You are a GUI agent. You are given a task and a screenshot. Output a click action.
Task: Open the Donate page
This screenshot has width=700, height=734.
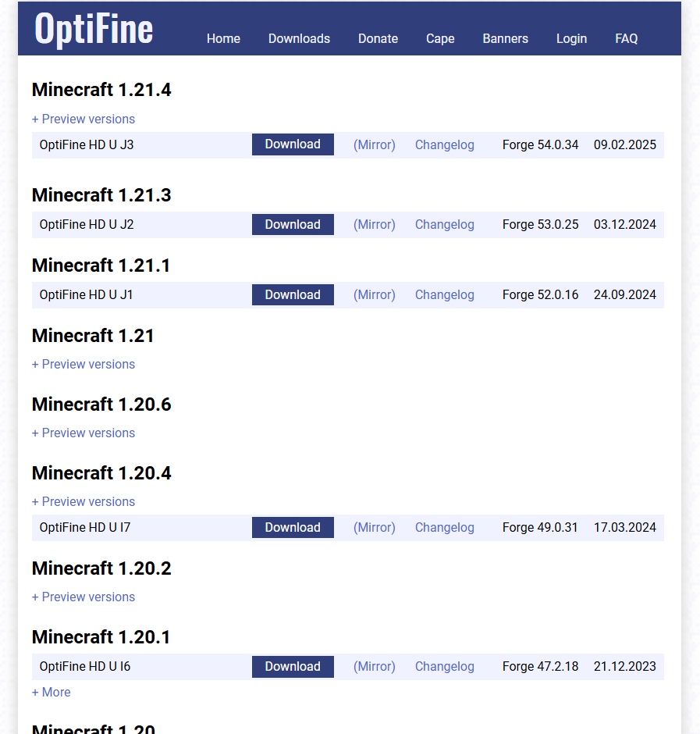coord(378,38)
